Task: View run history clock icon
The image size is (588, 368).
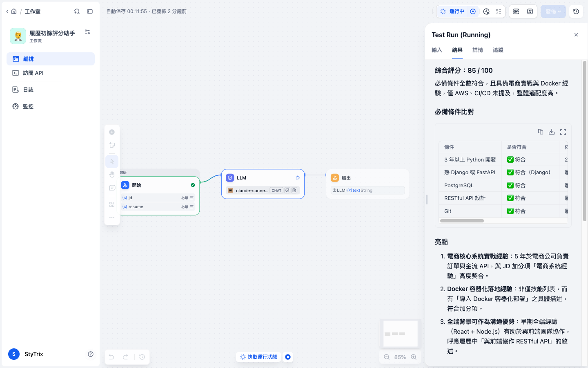Action: point(486,11)
